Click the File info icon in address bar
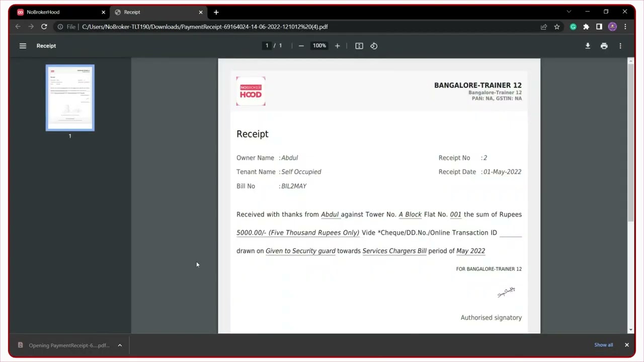Viewport: 644px width, 362px height. (60, 27)
